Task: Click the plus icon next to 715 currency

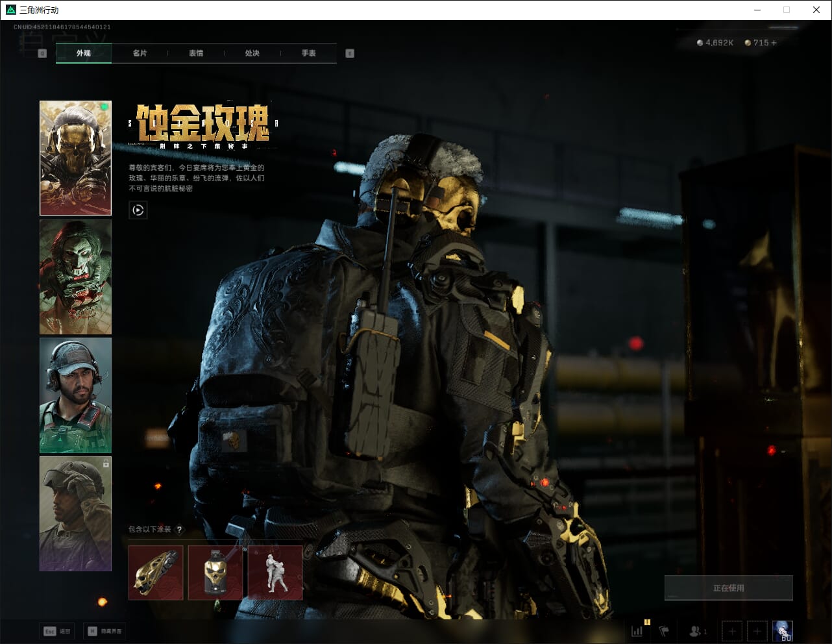Action: [x=774, y=43]
